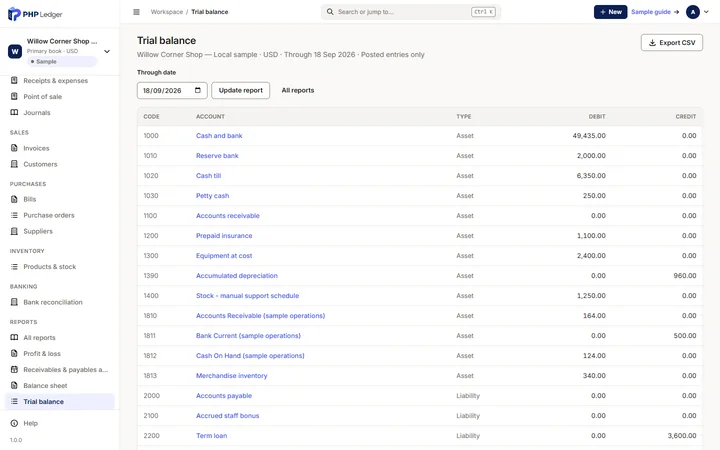Open Accounts payable account link

pyautogui.click(x=224, y=395)
